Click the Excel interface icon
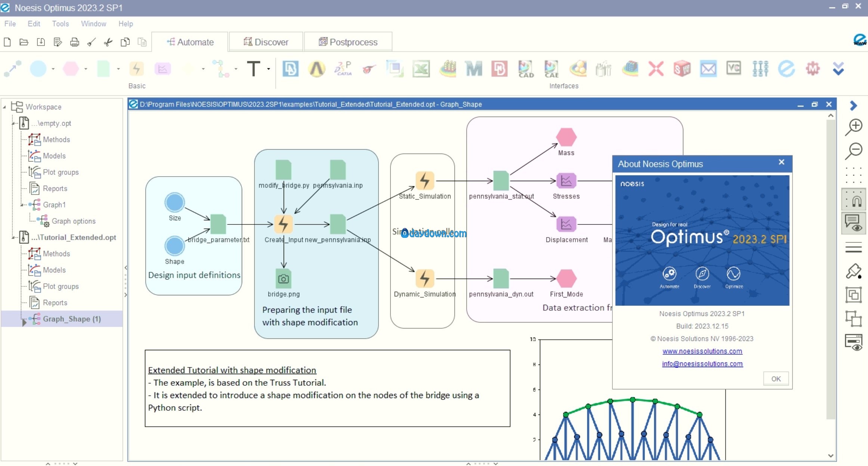 (421, 69)
